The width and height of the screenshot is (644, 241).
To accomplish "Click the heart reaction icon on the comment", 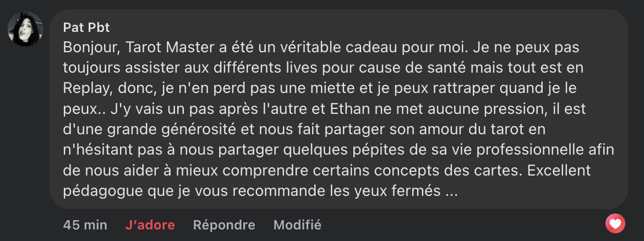I will pyautogui.click(x=615, y=223).
